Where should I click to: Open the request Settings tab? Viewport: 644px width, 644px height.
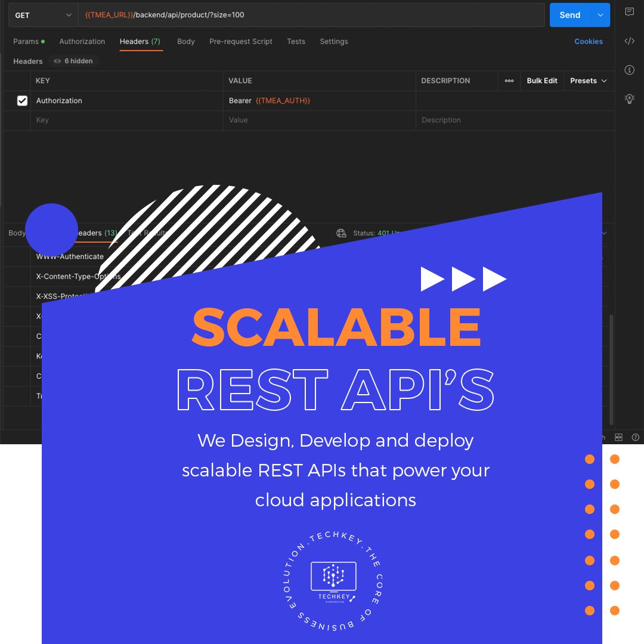[x=334, y=42]
